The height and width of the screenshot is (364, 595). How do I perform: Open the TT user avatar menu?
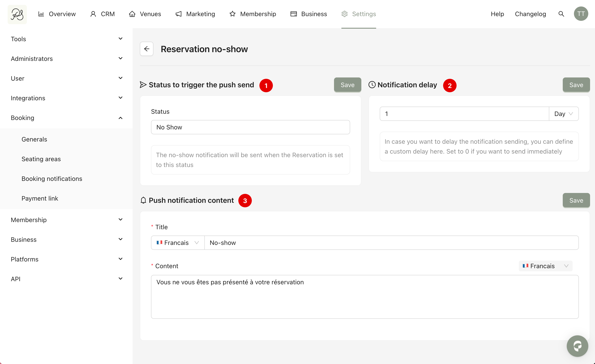(x=581, y=14)
